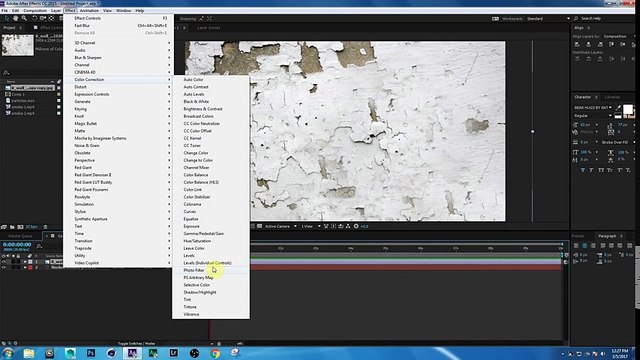Image resolution: width=640 pixels, height=360 pixels.
Task: Click the new composition icon in Project panel
Action: tap(20, 227)
